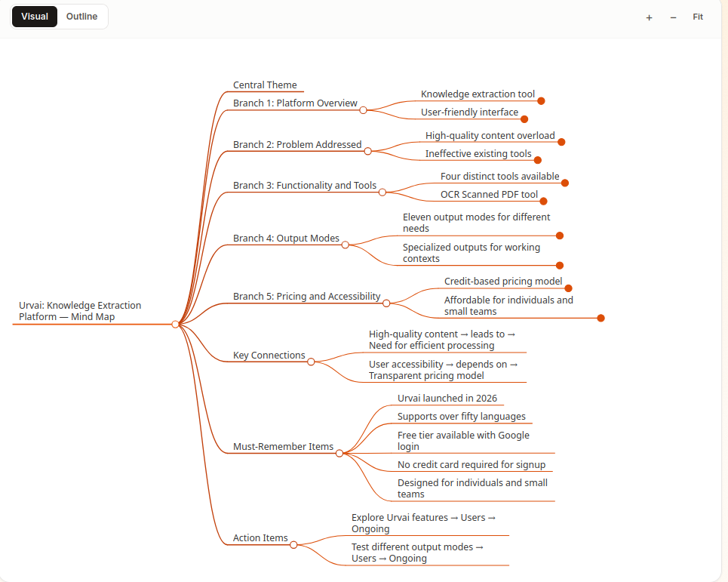The image size is (728, 582).
Task: Expand the Four distinct tools available dot
Action: pyautogui.click(x=565, y=183)
